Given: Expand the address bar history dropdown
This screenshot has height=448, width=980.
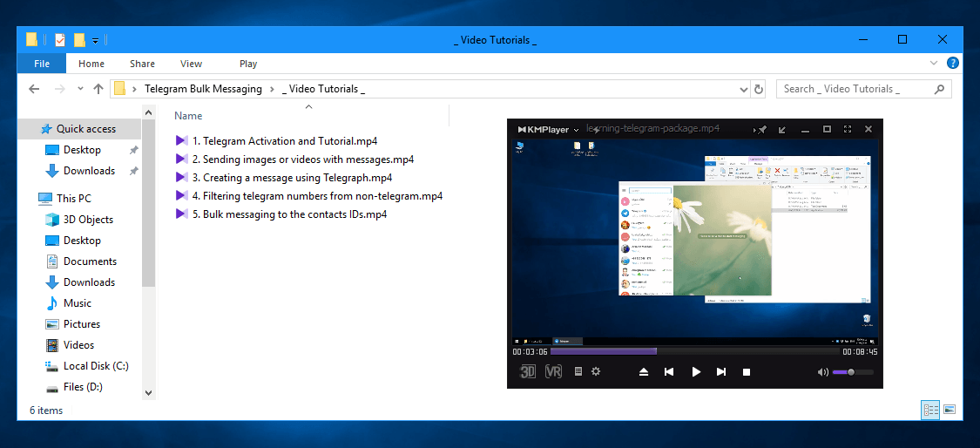Looking at the screenshot, I should tap(743, 89).
